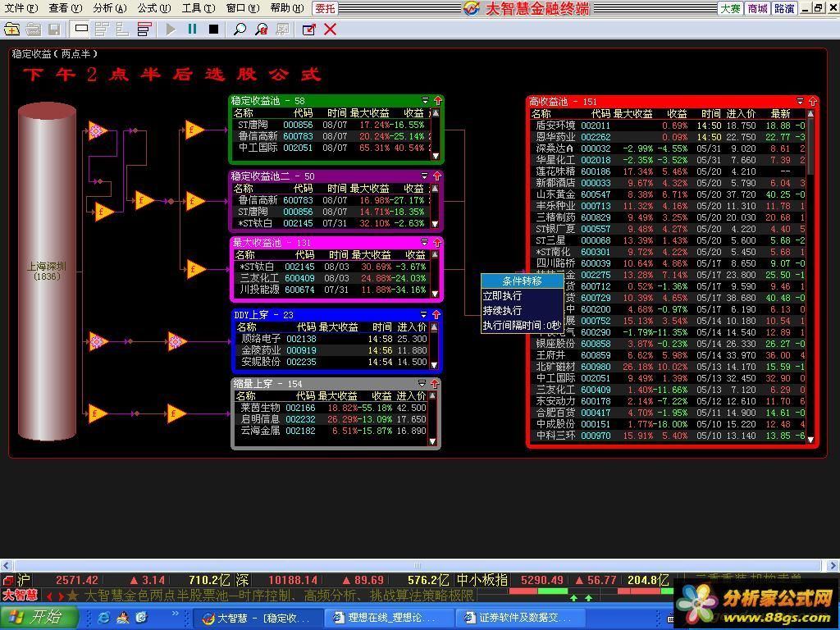Click 执行间隔时间:0秒 in the popup
Viewport: 840px width, 630px height.
tap(523, 325)
